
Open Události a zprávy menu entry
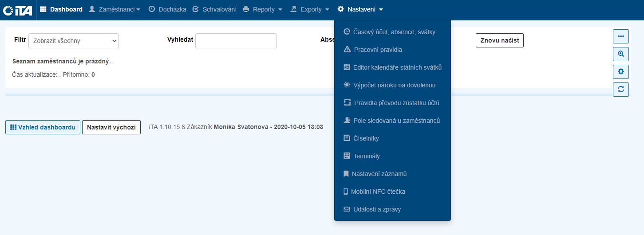click(377, 209)
